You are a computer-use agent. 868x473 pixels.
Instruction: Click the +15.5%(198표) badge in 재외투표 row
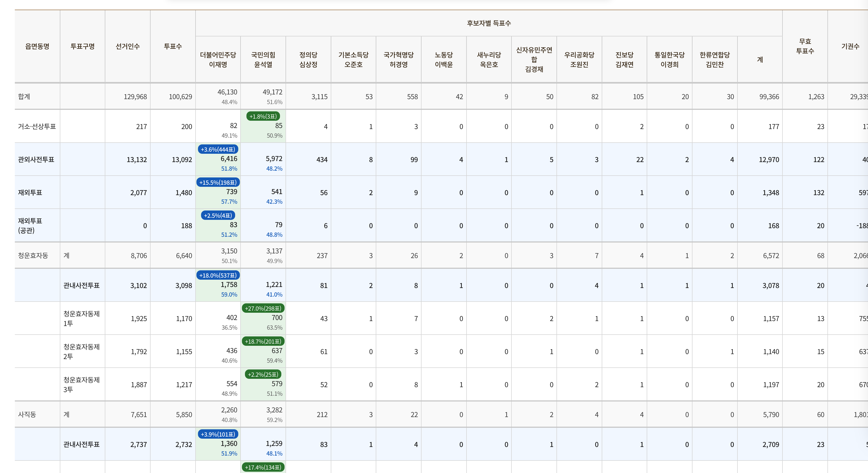point(218,182)
